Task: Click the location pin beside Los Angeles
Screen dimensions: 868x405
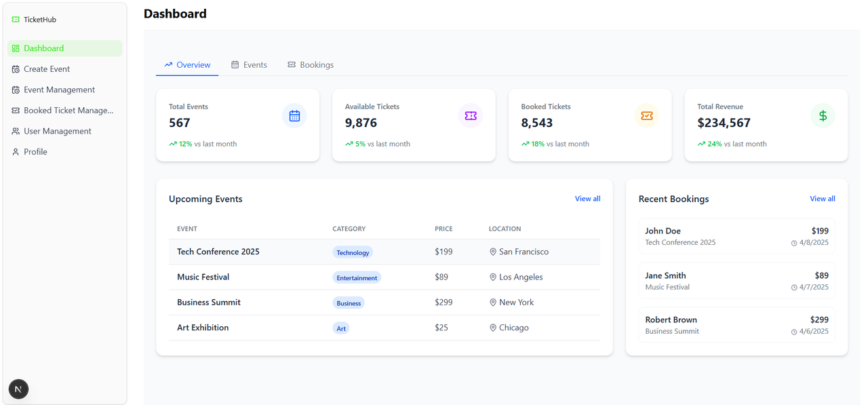Action: click(493, 277)
